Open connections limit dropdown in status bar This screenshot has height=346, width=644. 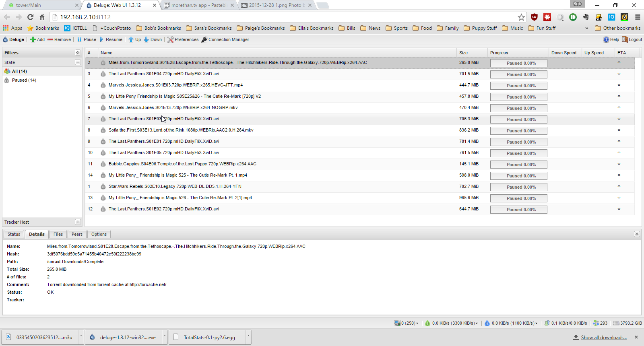406,323
